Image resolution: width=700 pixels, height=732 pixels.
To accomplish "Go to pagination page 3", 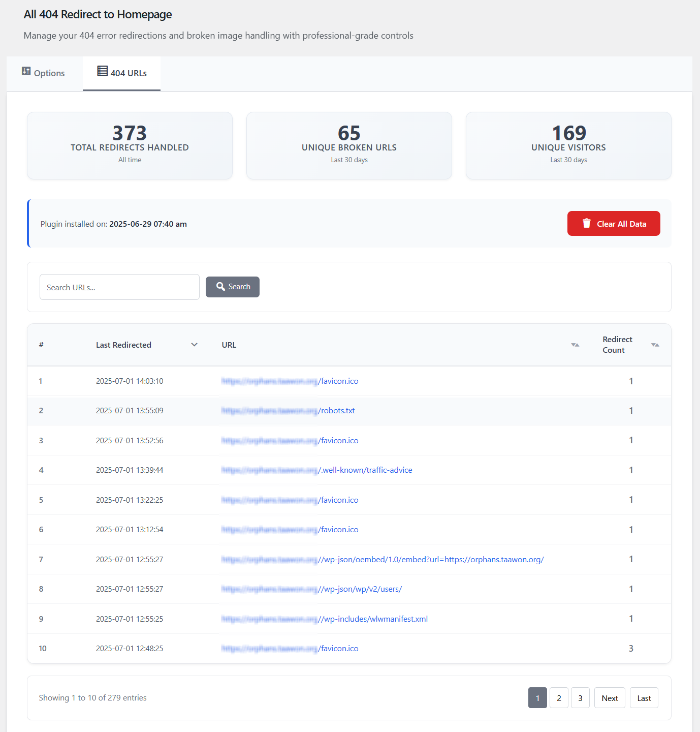I will (x=580, y=698).
